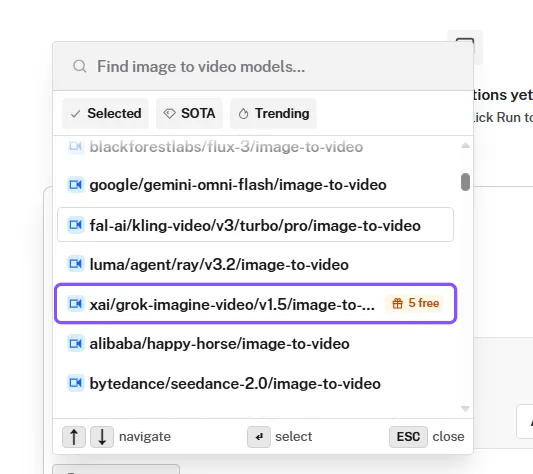Click the video icon beside google/gemini-omni-flash

75,185
